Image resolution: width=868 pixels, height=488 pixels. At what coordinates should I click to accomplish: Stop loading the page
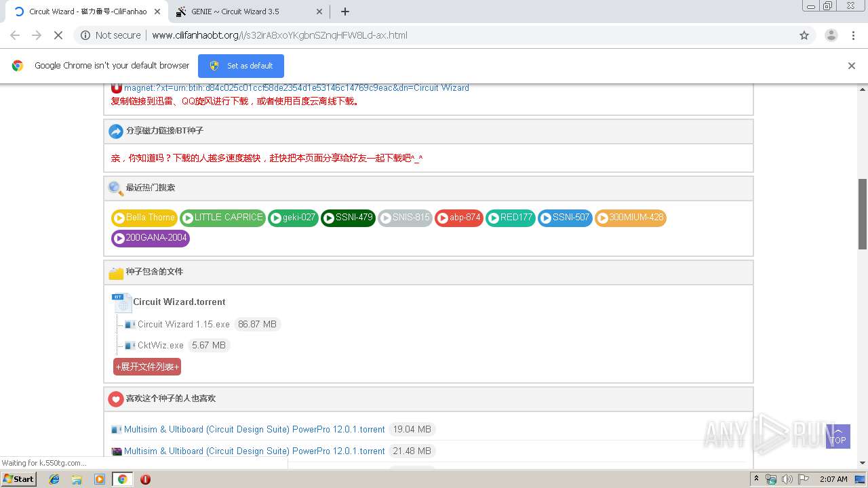coord(58,35)
